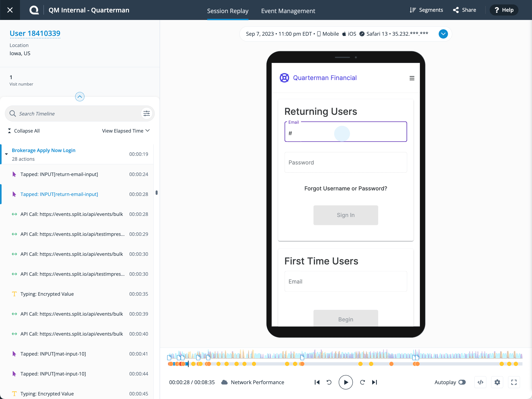
Task: Open the developer tools code icon
Action: click(x=480, y=382)
